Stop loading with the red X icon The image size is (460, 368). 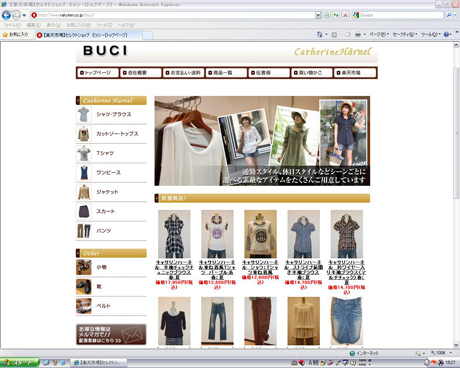tap(345, 15)
